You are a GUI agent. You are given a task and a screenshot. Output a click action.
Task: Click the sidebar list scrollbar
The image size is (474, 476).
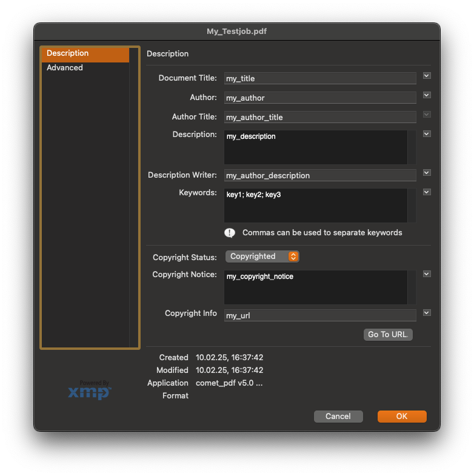[133, 197]
